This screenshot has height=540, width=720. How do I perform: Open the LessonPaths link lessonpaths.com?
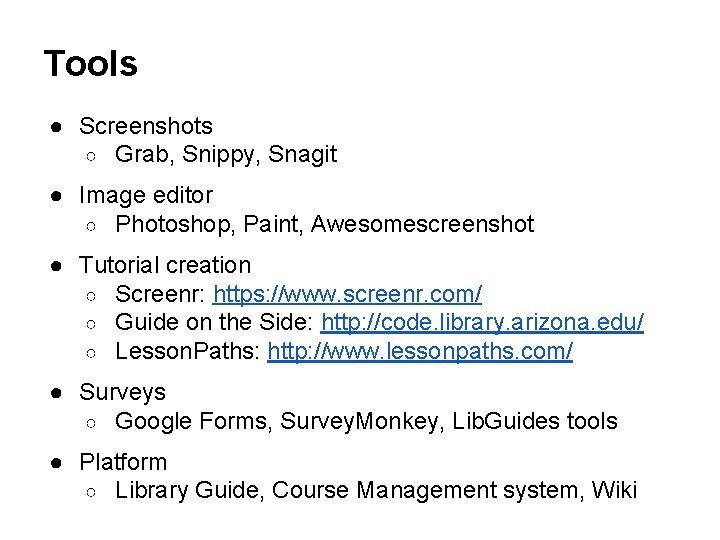pos(420,351)
